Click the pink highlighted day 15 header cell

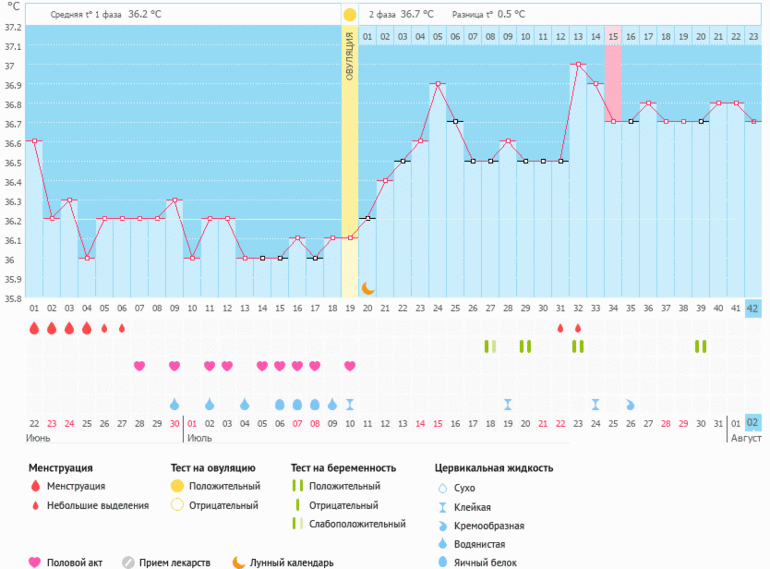coord(613,37)
